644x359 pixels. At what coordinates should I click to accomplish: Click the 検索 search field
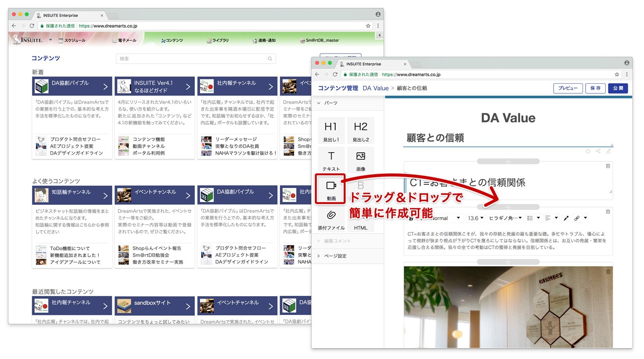coord(196,59)
